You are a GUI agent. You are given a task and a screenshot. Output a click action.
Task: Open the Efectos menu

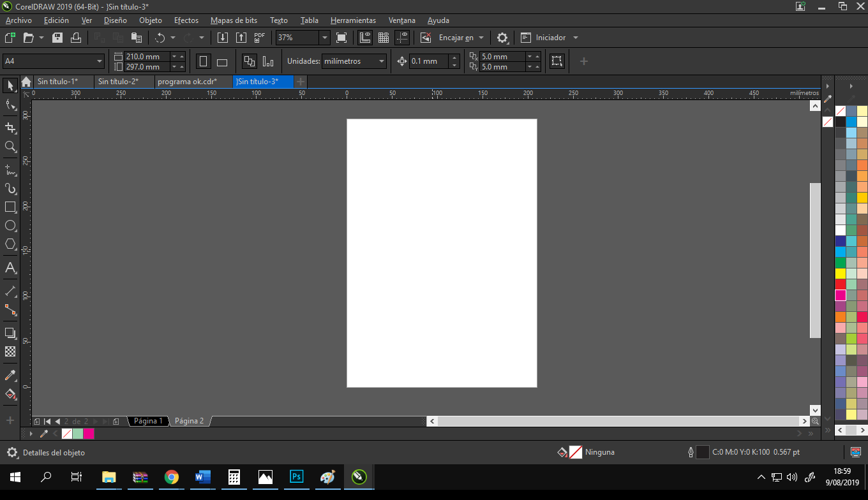186,20
